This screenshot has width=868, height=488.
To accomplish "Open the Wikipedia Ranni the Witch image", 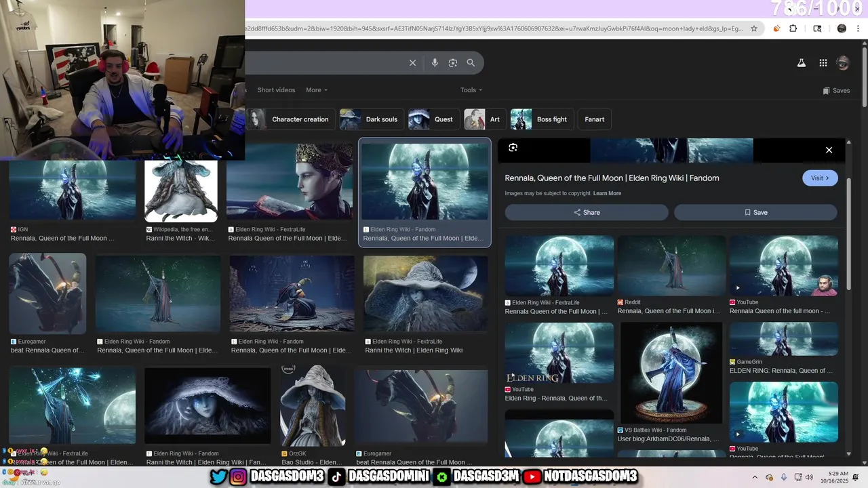I will pyautogui.click(x=181, y=191).
